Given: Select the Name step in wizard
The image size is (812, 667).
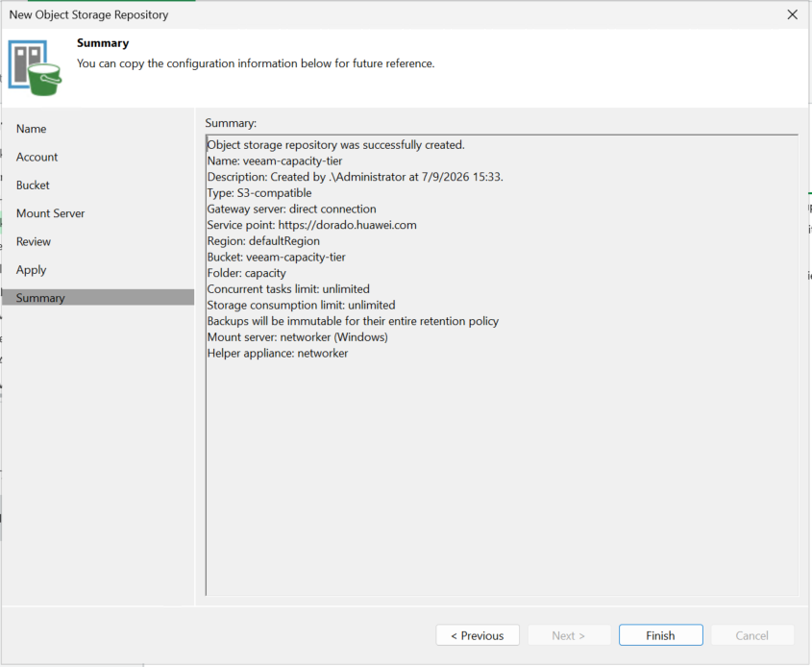Looking at the screenshot, I should tap(31, 129).
